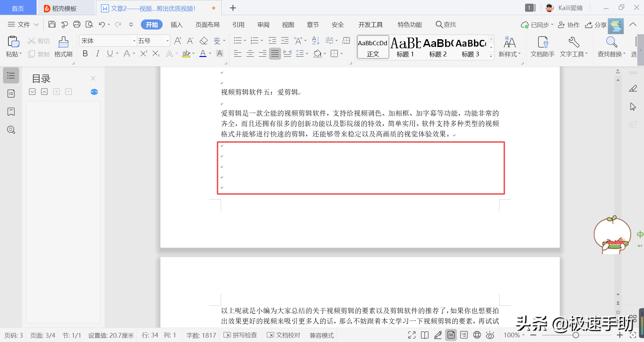Switch to fullscreen view icon in status bar
The width and height of the screenshot is (644, 342).
click(x=412, y=335)
